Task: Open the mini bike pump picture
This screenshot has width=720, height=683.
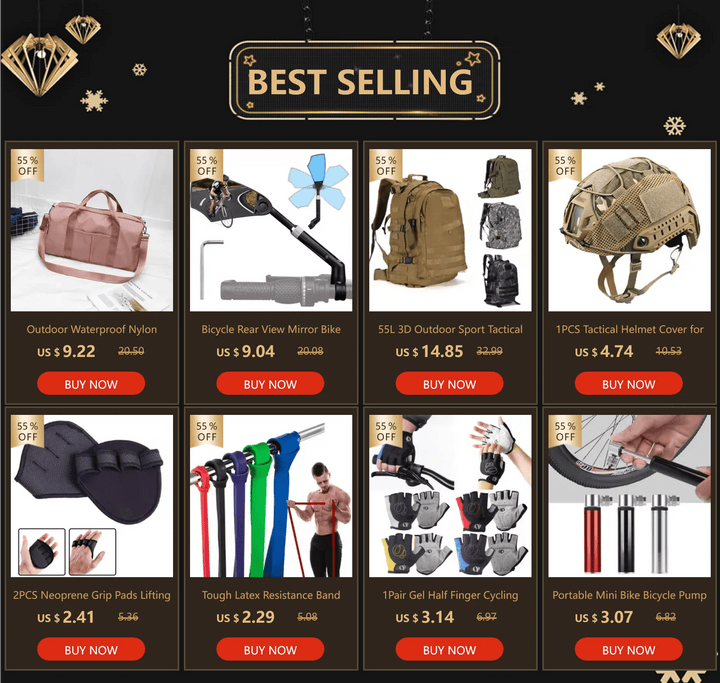Action: click(x=629, y=496)
